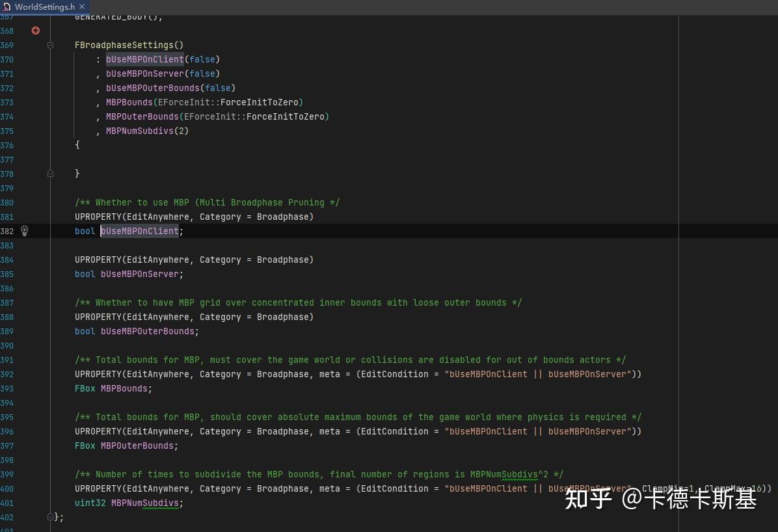
Task: Click bUseMBPOnClient declaration on line 382
Action: point(140,232)
